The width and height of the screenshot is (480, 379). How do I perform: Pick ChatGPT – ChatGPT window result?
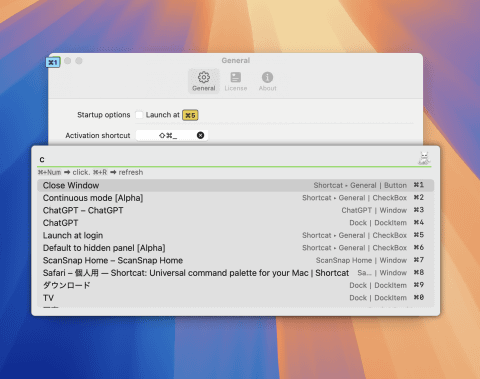236,210
